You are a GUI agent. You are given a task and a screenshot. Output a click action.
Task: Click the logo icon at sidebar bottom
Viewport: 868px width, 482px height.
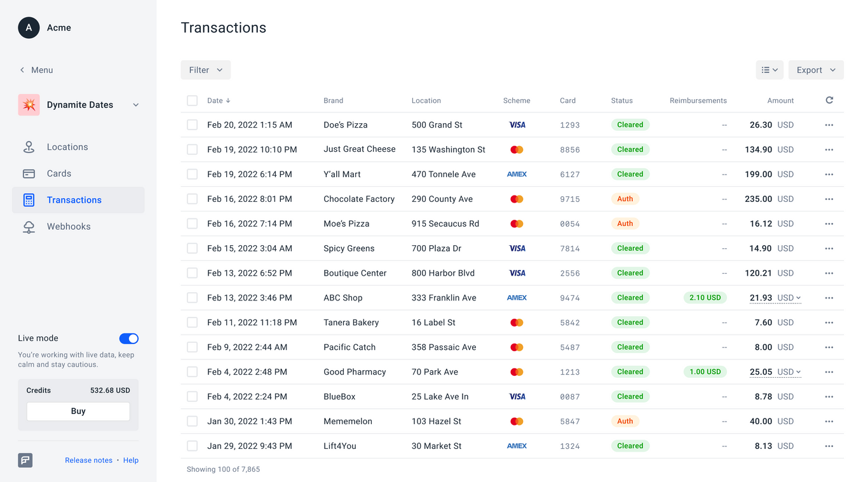(25, 460)
